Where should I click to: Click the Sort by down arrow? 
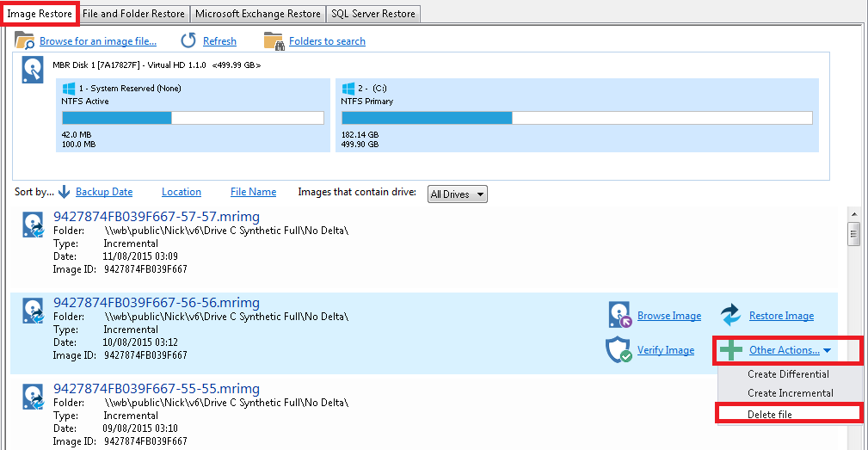pos(65,192)
